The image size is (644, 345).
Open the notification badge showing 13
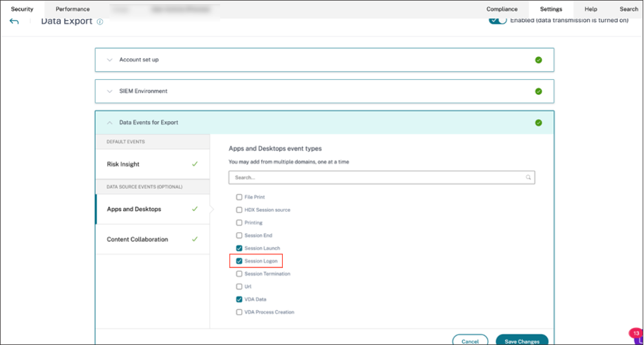[635, 333]
